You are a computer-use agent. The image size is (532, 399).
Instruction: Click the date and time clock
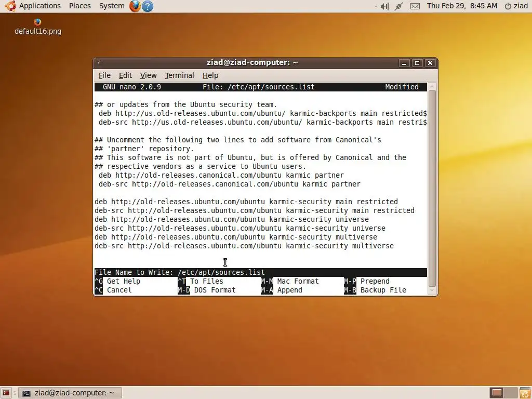[x=462, y=6]
